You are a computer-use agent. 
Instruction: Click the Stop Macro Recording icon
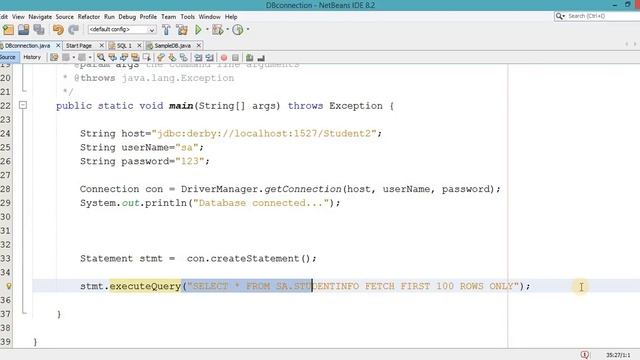[236, 58]
